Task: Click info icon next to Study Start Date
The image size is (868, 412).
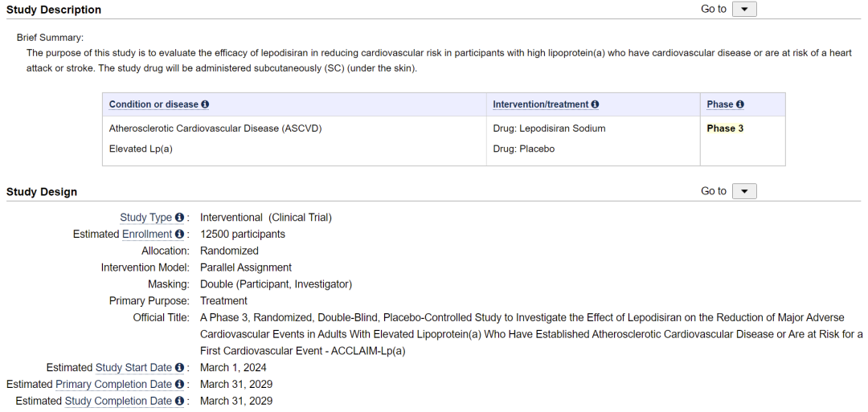Action: (x=179, y=368)
